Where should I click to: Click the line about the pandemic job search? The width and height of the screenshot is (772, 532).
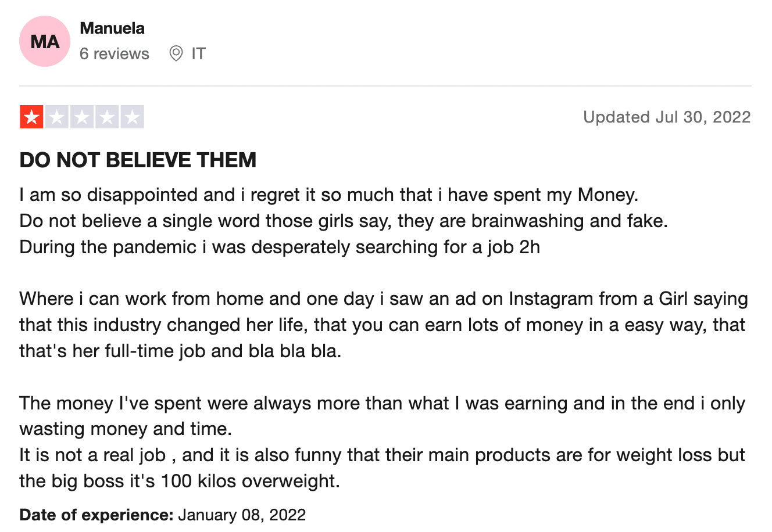click(x=280, y=247)
